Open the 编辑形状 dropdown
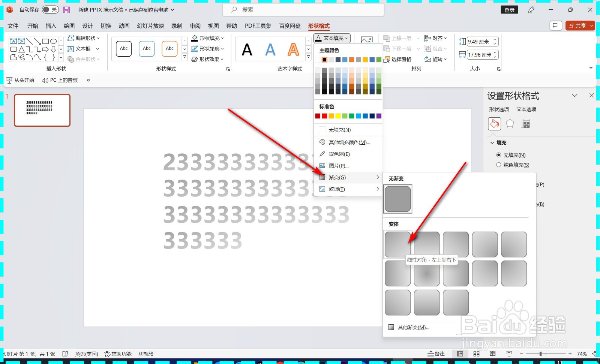The image size is (600, 364). pyautogui.click(x=84, y=38)
